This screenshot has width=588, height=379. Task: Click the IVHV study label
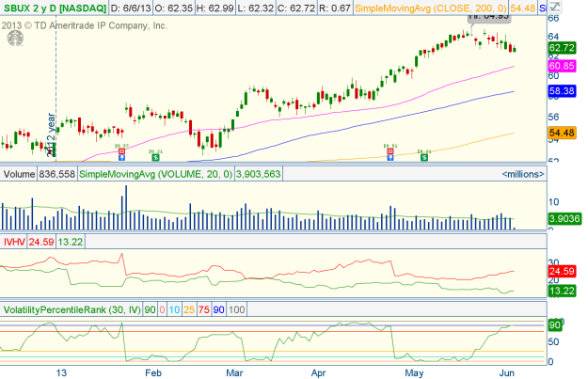pyautogui.click(x=14, y=242)
